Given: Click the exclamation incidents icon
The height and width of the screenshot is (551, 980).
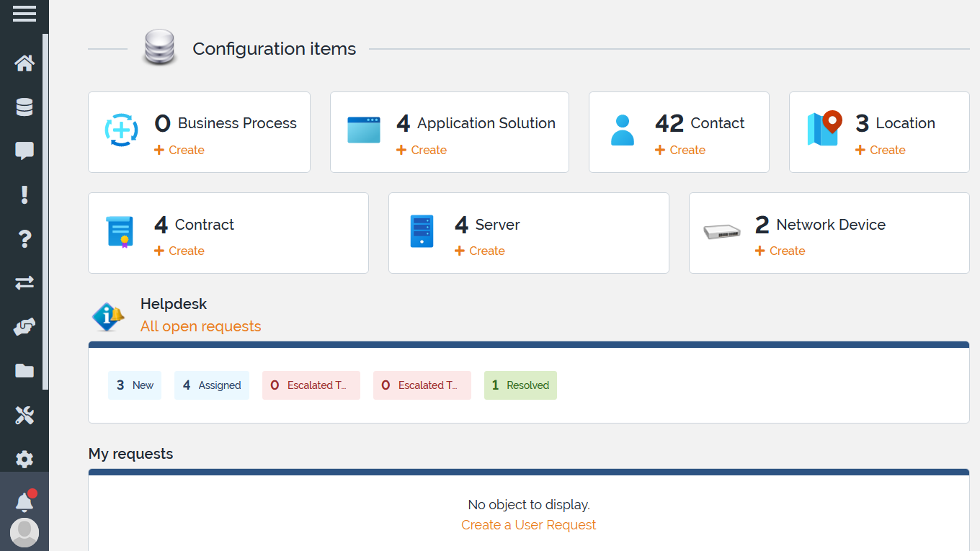Looking at the screenshot, I should pyautogui.click(x=24, y=194).
